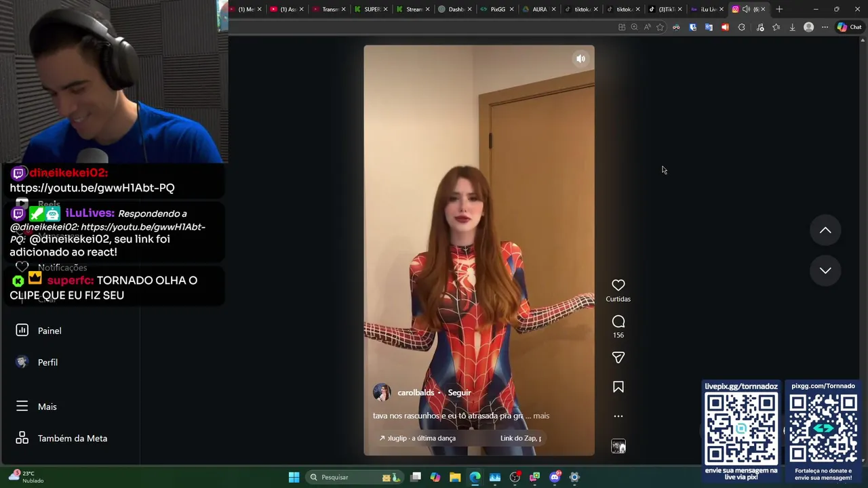
Task: Like the reel with the heart icon
Action: (x=618, y=285)
